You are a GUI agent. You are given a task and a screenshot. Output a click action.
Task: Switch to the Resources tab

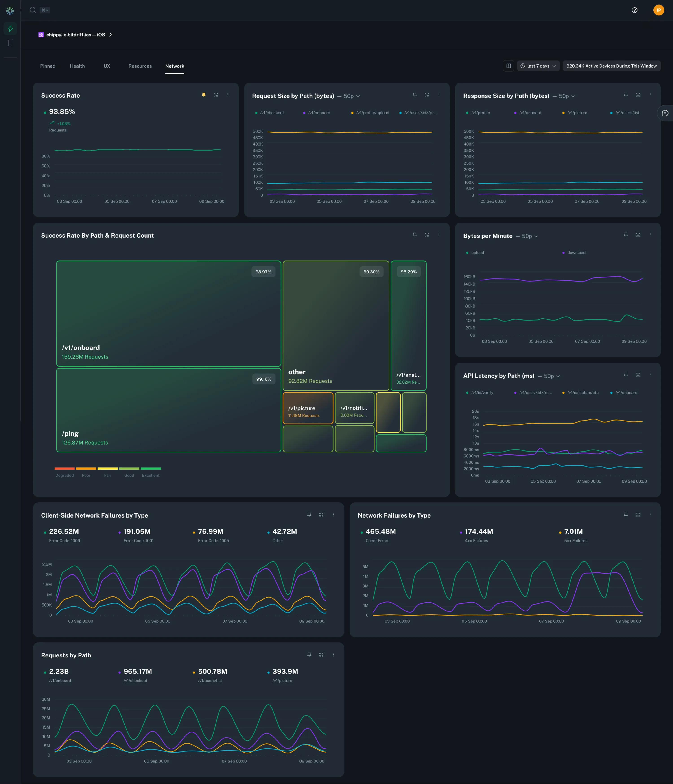tap(140, 66)
